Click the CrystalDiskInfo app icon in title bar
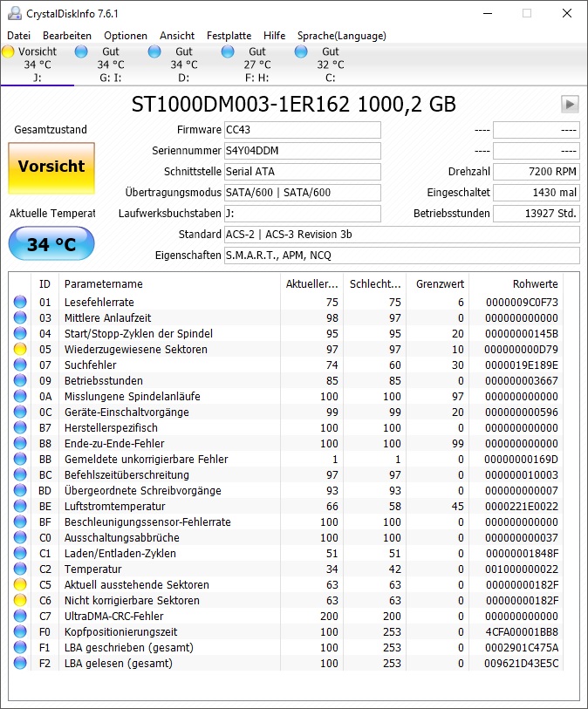 click(x=15, y=14)
